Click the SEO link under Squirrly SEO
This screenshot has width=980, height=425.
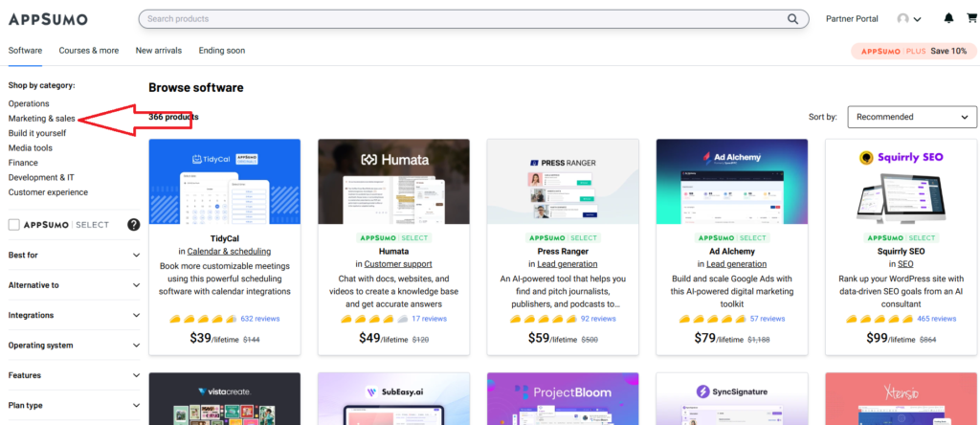click(x=905, y=264)
